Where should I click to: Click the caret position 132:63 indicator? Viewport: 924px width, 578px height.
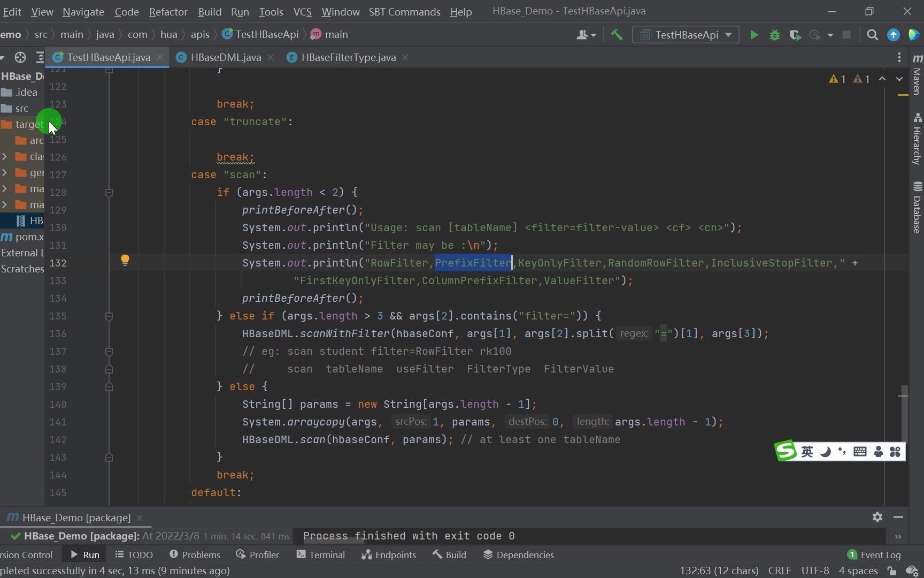719,571
